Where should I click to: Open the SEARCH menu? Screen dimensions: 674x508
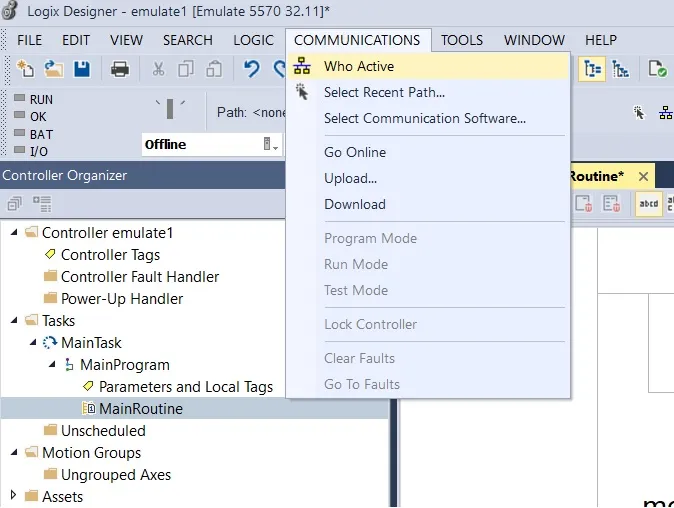(187, 40)
